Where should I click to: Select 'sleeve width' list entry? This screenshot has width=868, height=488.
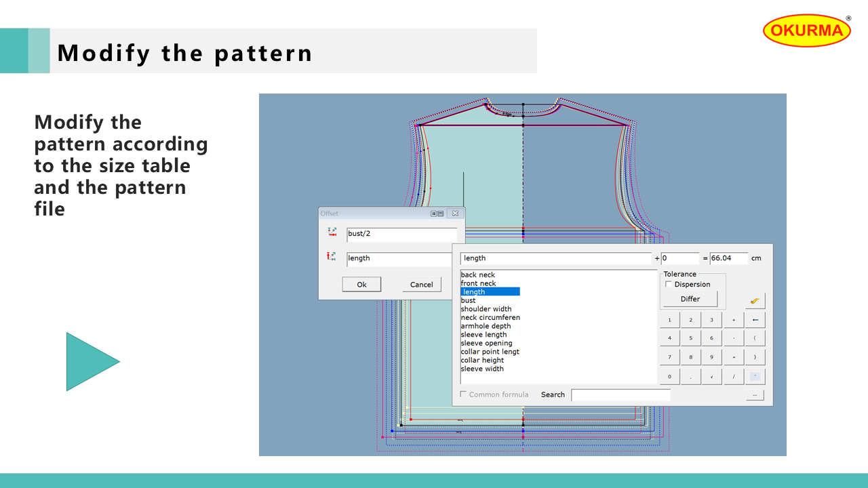[482, 369]
